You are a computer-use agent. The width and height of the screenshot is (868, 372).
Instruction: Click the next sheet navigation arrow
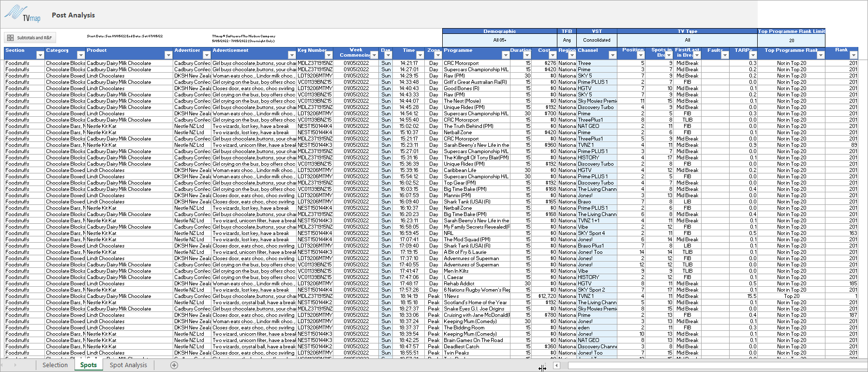tap(16, 365)
